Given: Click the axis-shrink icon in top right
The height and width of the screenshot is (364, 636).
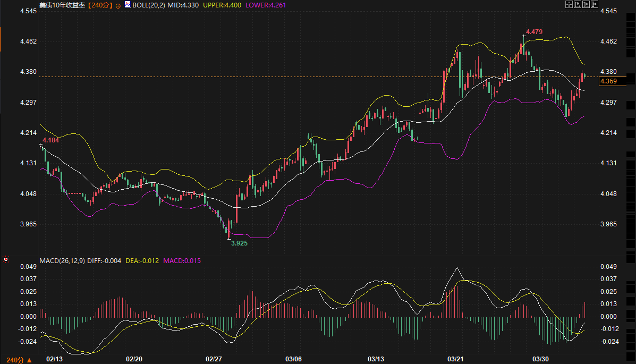Looking at the screenshot, I should (x=578, y=5).
